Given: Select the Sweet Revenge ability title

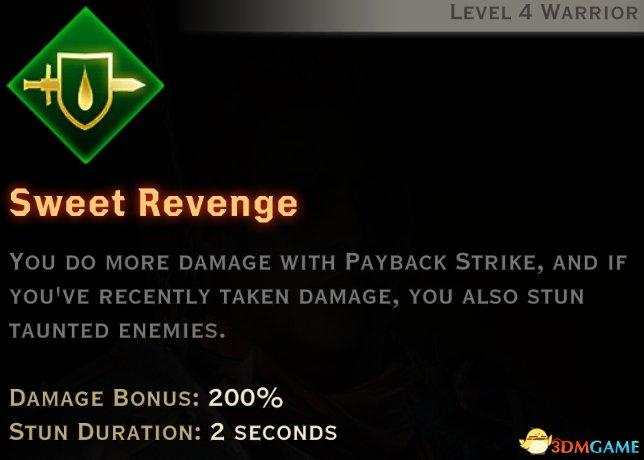Looking at the screenshot, I should click(153, 204).
